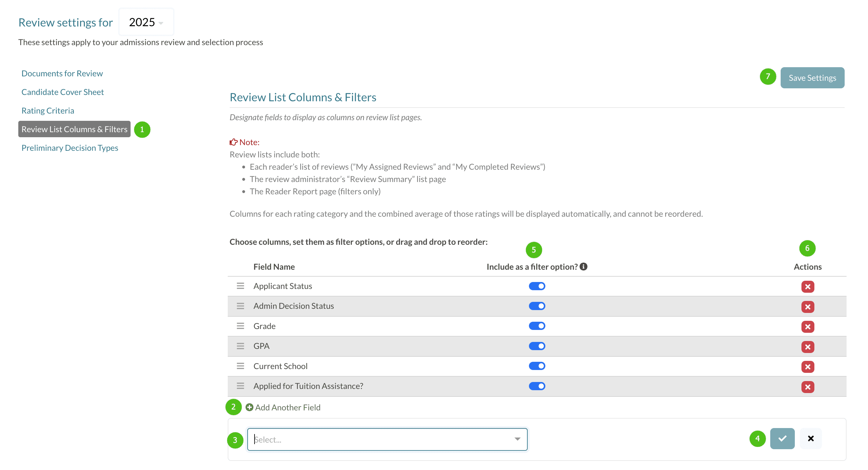
Task: Open Documents for Review section
Action: pos(62,73)
